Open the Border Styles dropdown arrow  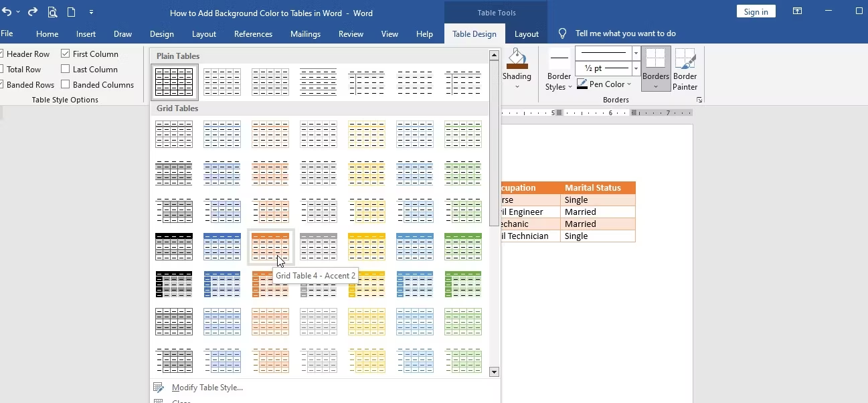(570, 87)
